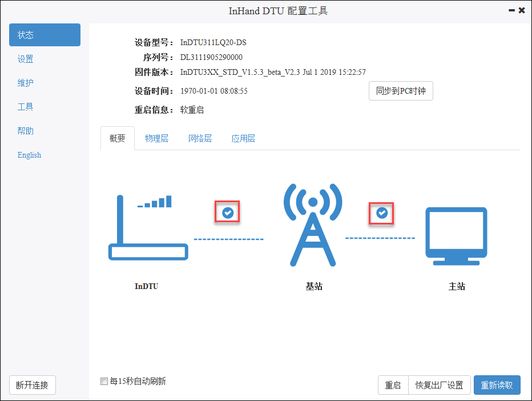Viewport: 532px width, 401px height.
Task: Click the 重新读取 button
Action: pos(497,385)
